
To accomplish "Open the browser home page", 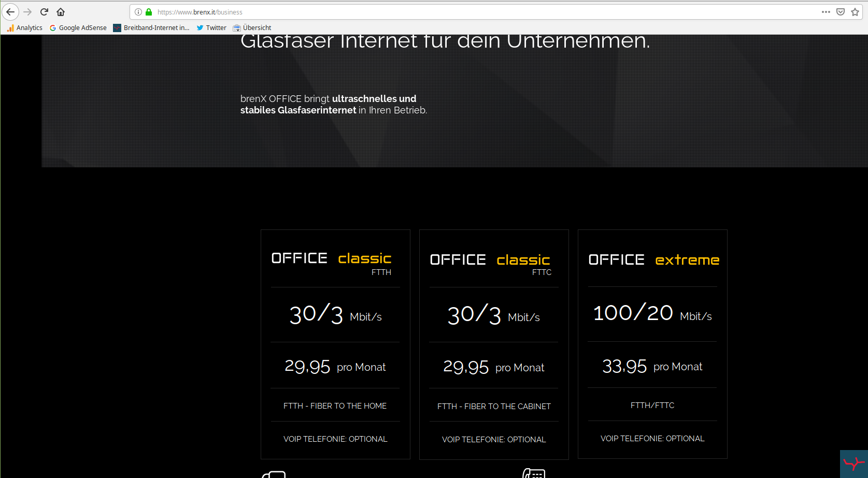I will click(61, 12).
